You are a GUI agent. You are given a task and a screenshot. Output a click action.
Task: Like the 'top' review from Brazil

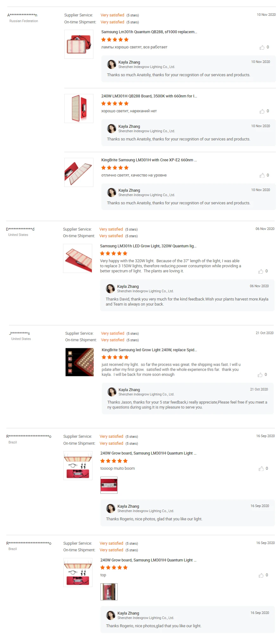(x=261, y=575)
